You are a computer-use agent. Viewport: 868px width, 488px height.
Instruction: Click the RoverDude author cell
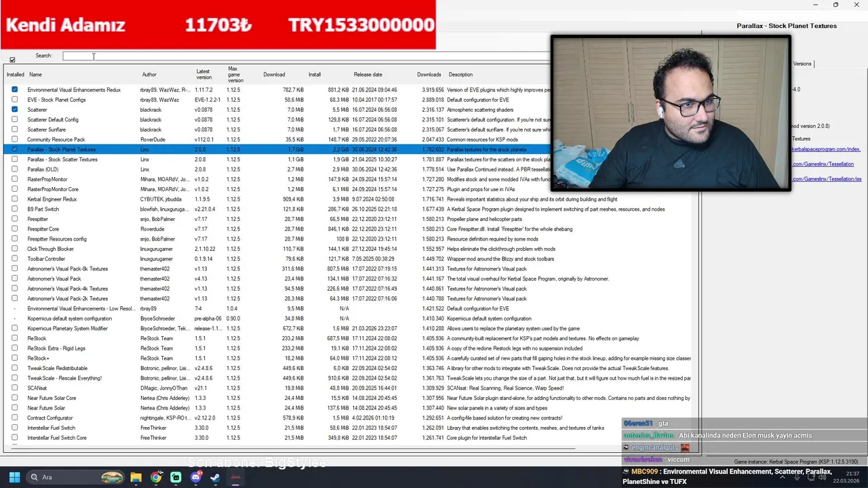pos(153,140)
